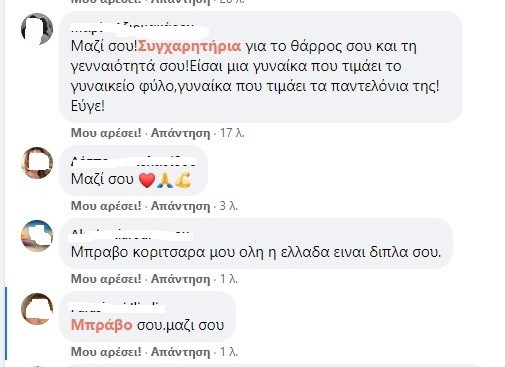The image size is (505, 367).
Task: Reply to the "Μπράβο σου.μαζι σου" comment
Action: [180, 352]
